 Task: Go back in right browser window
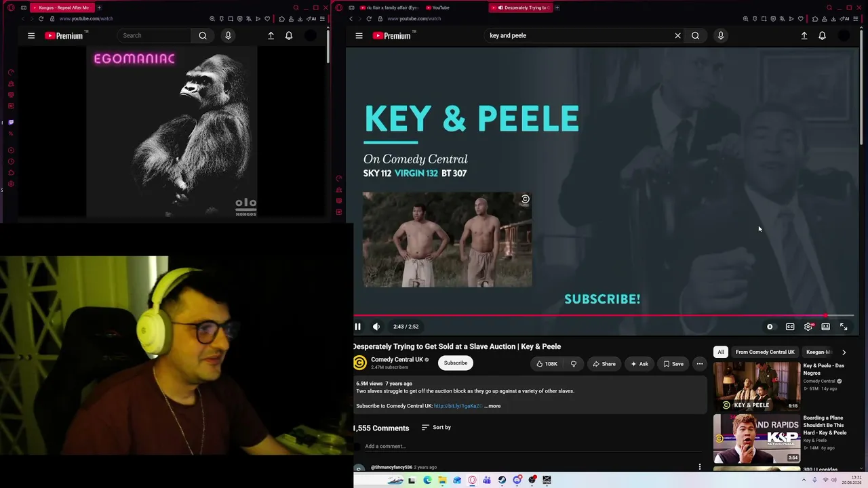(351, 19)
